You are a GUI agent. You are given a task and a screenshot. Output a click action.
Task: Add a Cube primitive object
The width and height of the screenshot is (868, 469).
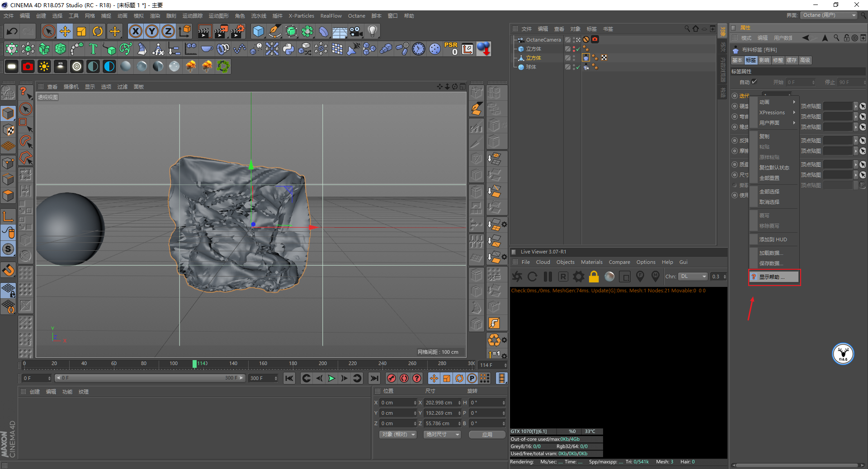258,31
